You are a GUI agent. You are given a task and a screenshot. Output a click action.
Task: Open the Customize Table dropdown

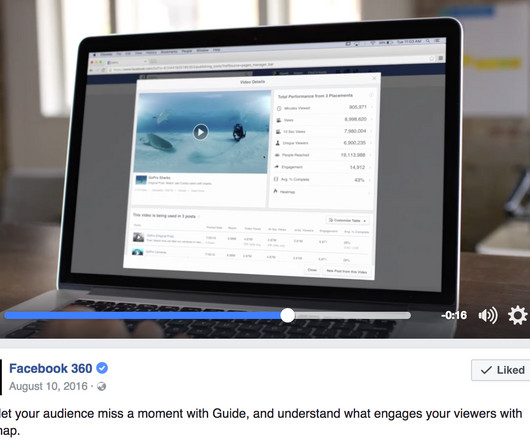[x=347, y=220]
